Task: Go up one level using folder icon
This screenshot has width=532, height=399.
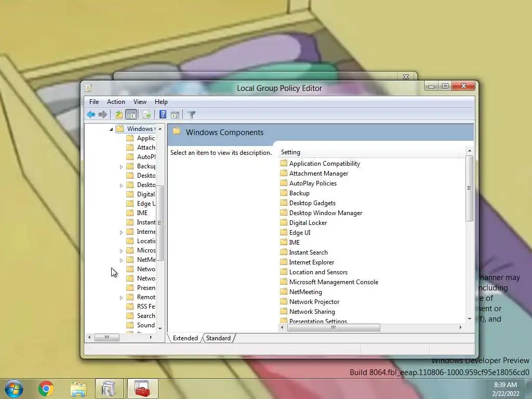Action: pos(119,115)
